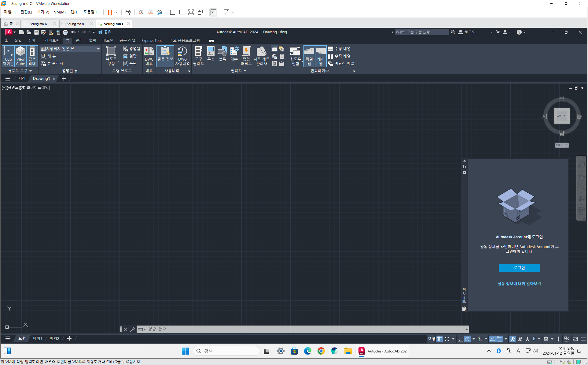Image resolution: width=588 pixels, height=365 pixels.
Task: Open the DWG history (사용내역) palette
Action: (x=182, y=56)
